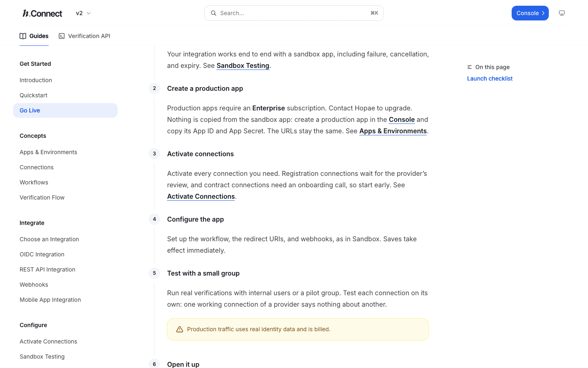588x368 pixels.
Task: Open the Console button chevron
Action: pos(543,13)
